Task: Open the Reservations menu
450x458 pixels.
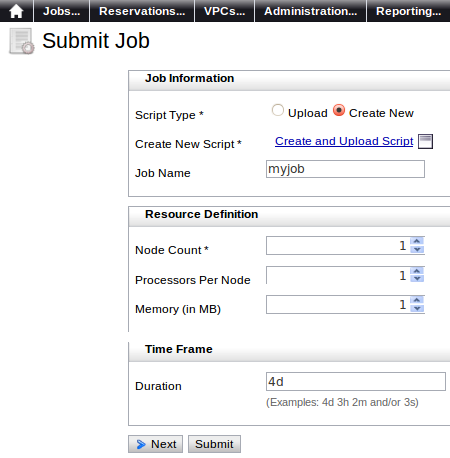Action: 142,11
